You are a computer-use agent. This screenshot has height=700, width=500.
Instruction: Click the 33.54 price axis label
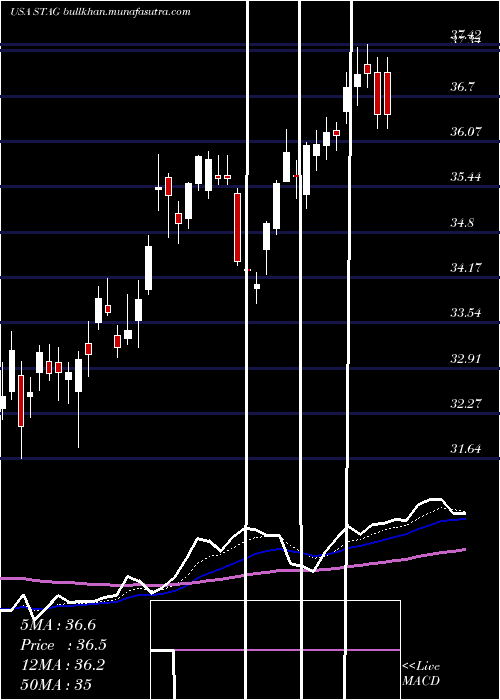[466, 312]
